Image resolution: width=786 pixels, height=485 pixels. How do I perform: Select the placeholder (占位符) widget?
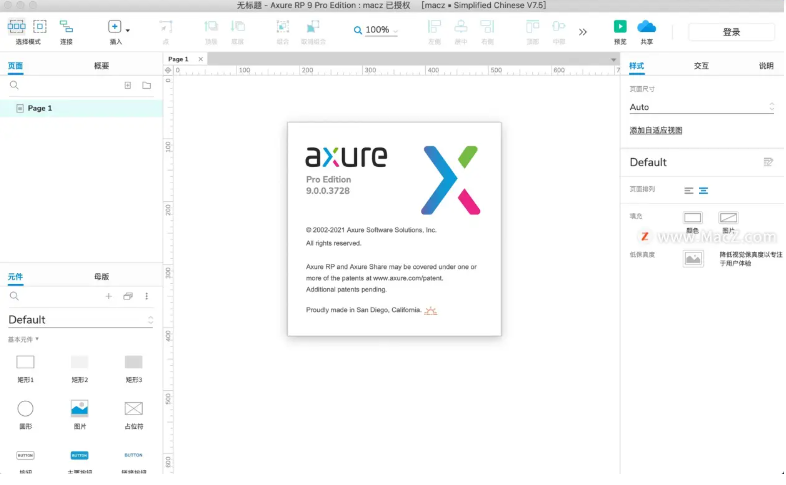point(133,408)
